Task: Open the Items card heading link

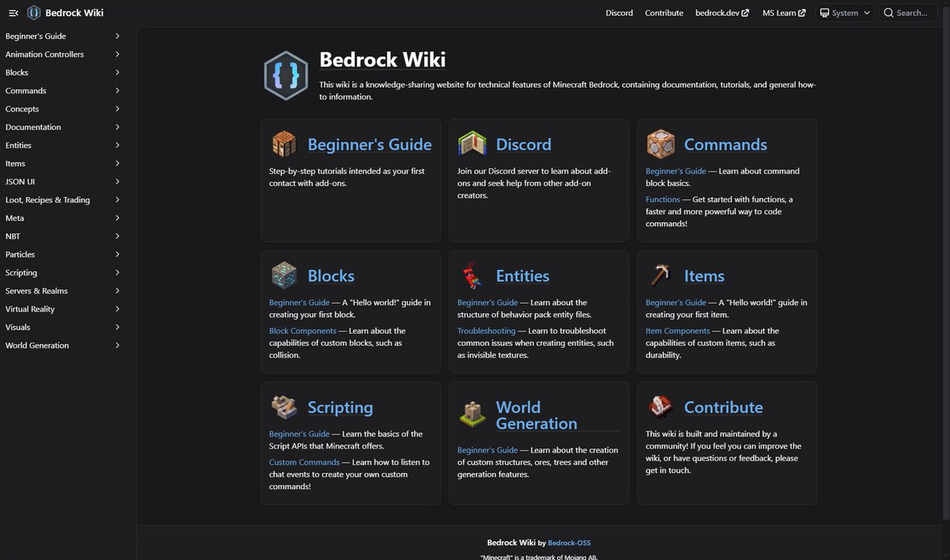Action: click(x=704, y=276)
